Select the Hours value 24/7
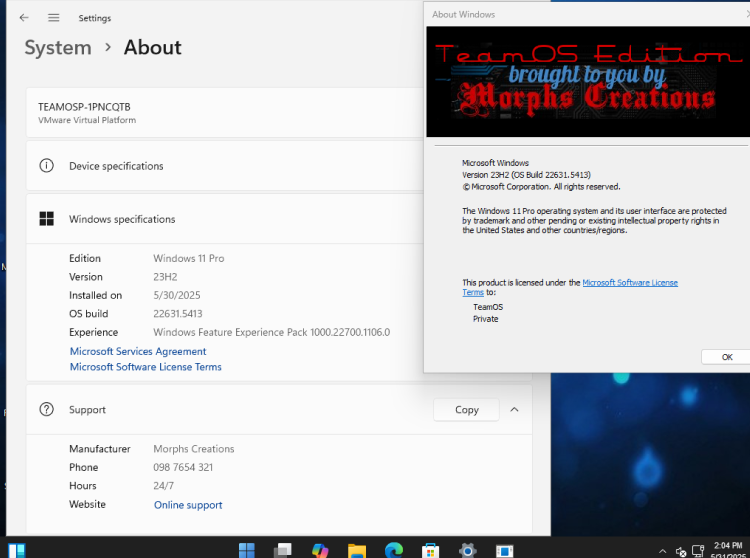This screenshot has width=750, height=558. click(x=163, y=486)
